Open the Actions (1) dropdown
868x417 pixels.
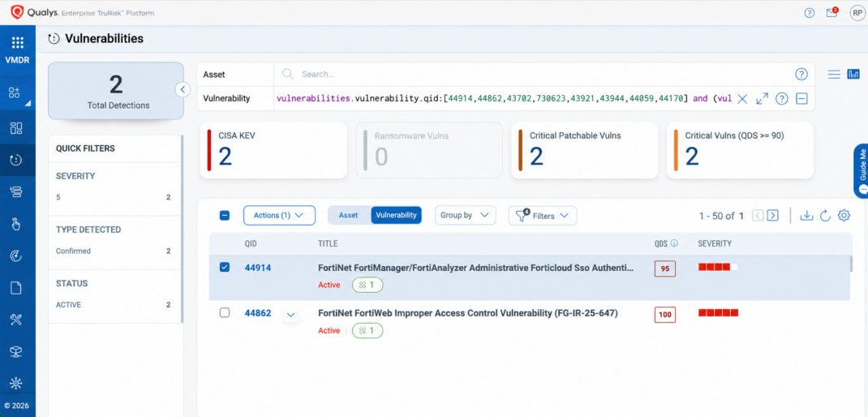click(x=279, y=216)
